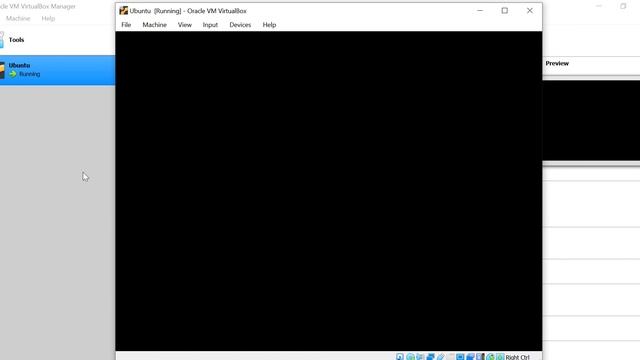Open the View menu in VM window
The height and width of the screenshot is (360, 640).
pyautogui.click(x=184, y=25)
